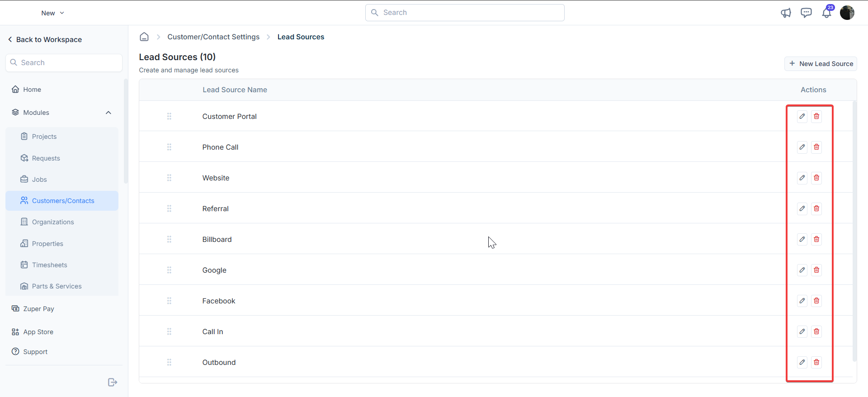Click the drag handle for Billboard row
868x397 pixels.
click(169, 239)
